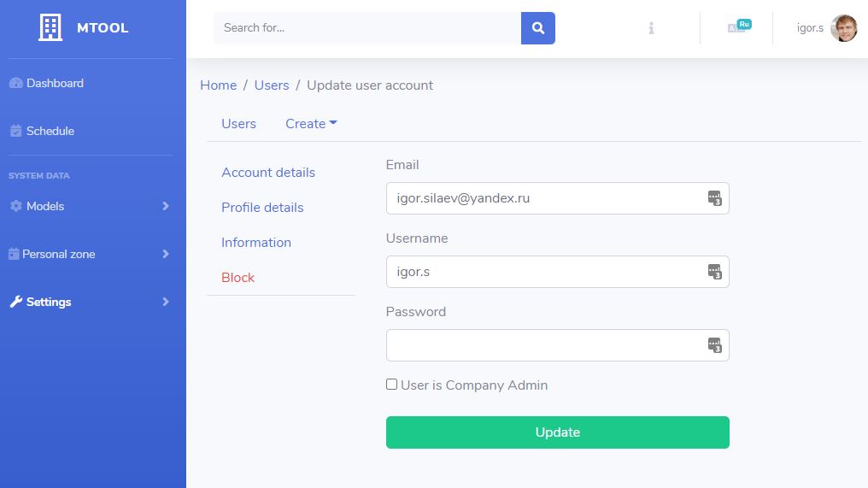
Task: Click Users in breadcrumb
Action: coord(272,85)
